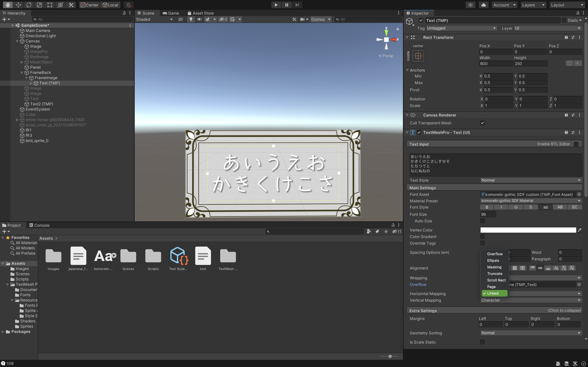588x367 pixels.
Task: Open the Text Style dropdown
Action: (531, 180)
